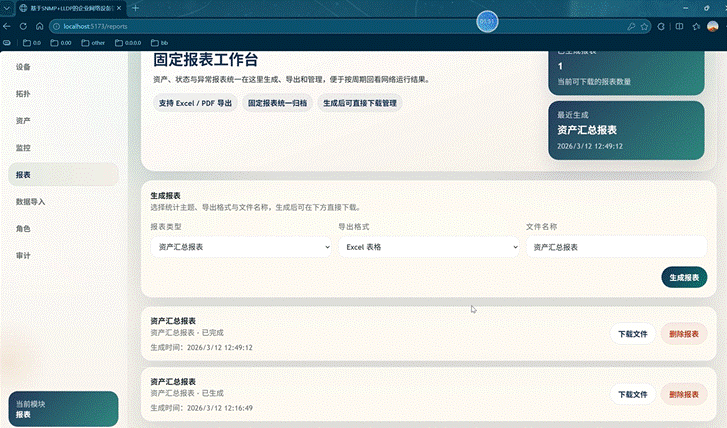Click the 生成后可直接下载管理 chip
The image size is (727, 428).
(360, 103)
